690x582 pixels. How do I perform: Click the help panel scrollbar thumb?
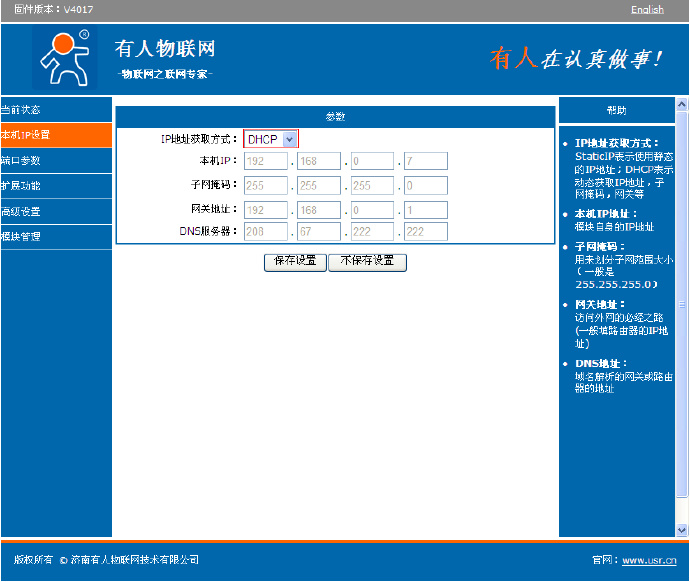point(682,304)
